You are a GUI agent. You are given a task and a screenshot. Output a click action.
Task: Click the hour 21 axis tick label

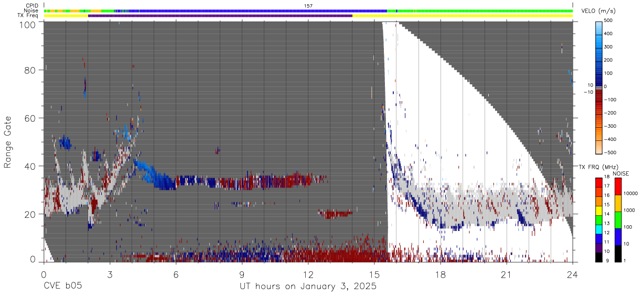tap(507, 274)
